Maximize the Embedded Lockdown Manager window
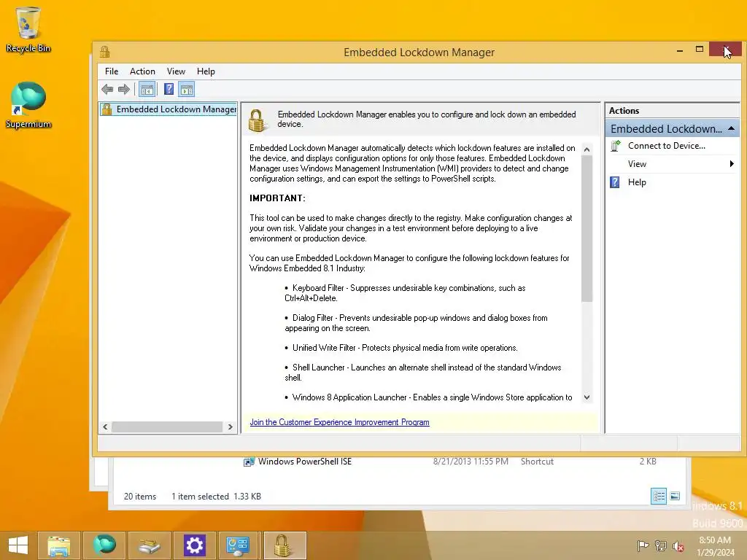The image size is (747, 560). (700, 50)
